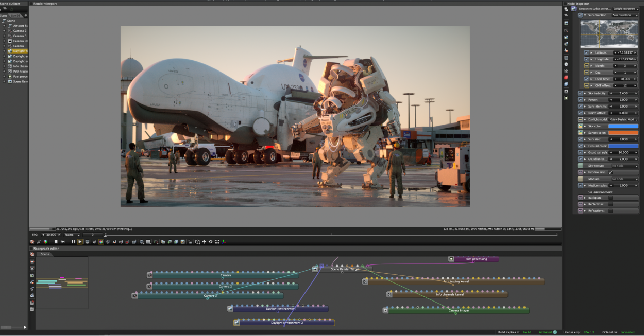Open the Ground color swatch
Screen dimensions: 644x336
pyautogui.click(x=623, y=146)
